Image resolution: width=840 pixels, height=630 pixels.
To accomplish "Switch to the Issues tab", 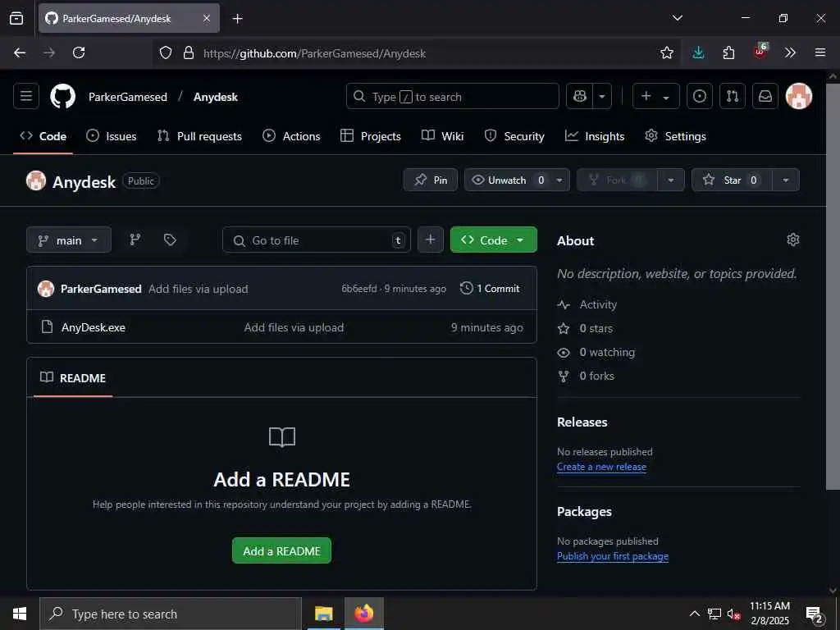I will [x=112, y=136].
